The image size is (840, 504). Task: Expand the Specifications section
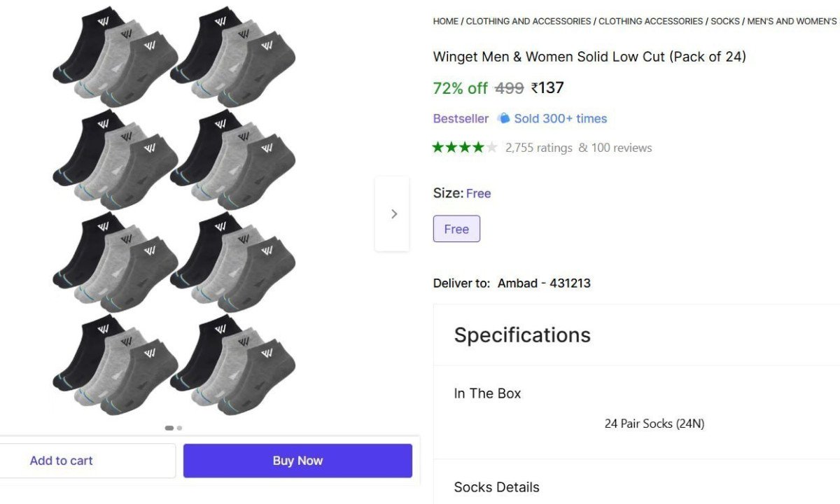(x=521, y=335)
